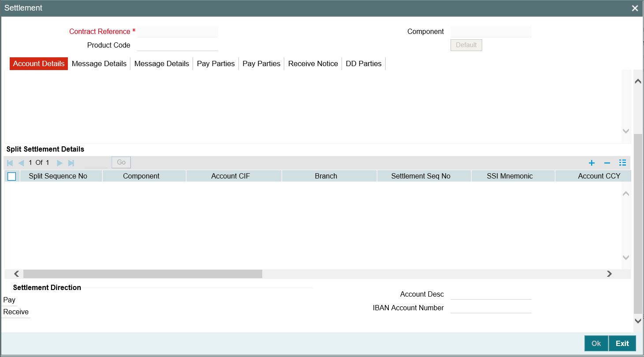Click the Default button near Component

point(466,45)
